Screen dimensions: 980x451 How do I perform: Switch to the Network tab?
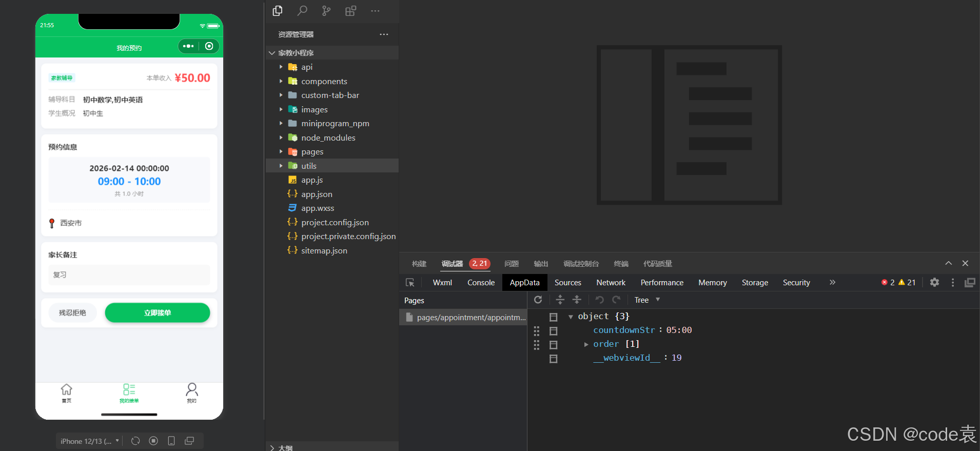pyautogui.click(x=611, y=283)
